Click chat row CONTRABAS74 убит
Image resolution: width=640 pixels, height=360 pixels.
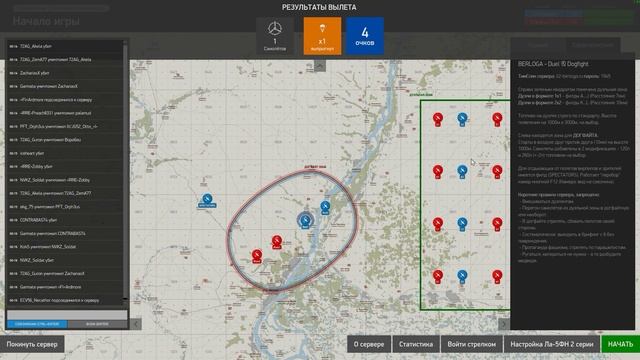(64, 220)
